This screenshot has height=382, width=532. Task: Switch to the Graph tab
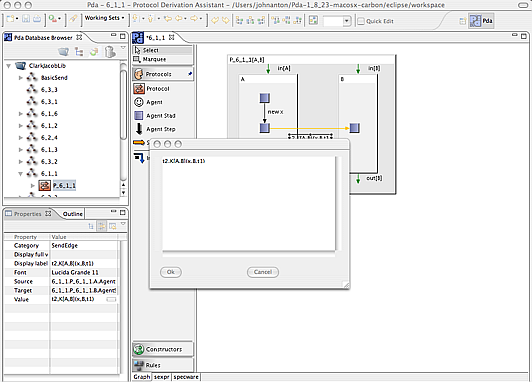pyautogui.click(x=141, y=377)
